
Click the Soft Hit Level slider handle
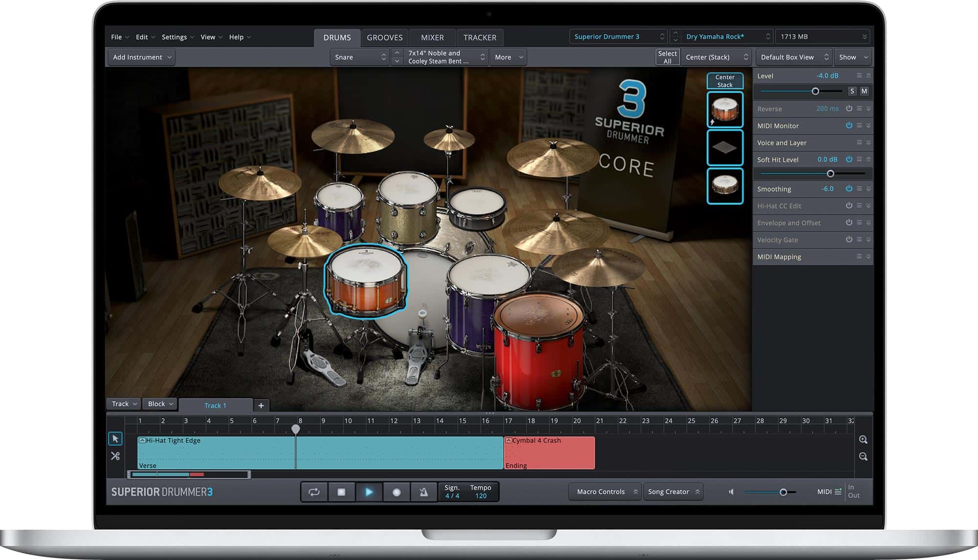(830, 173)
